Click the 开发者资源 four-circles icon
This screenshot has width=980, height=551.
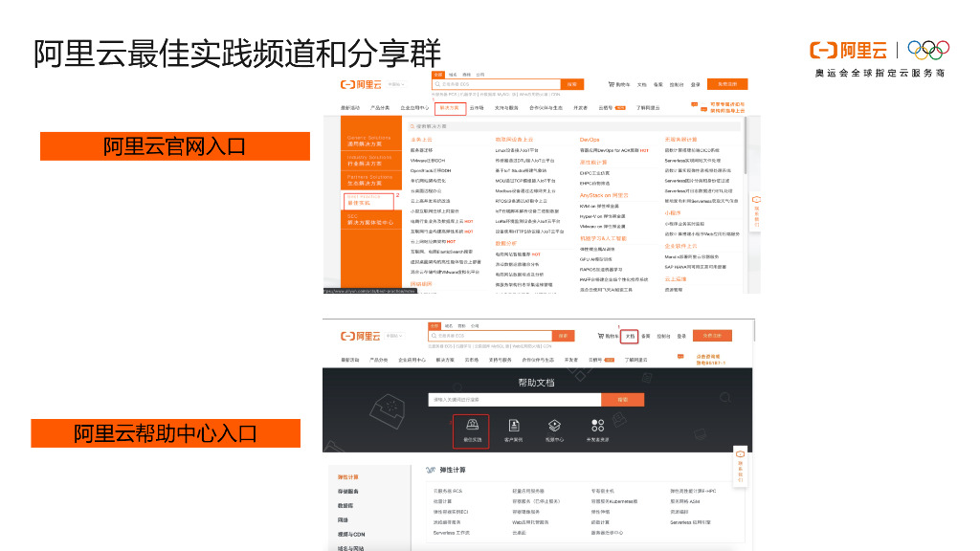[x=597, y=426]
